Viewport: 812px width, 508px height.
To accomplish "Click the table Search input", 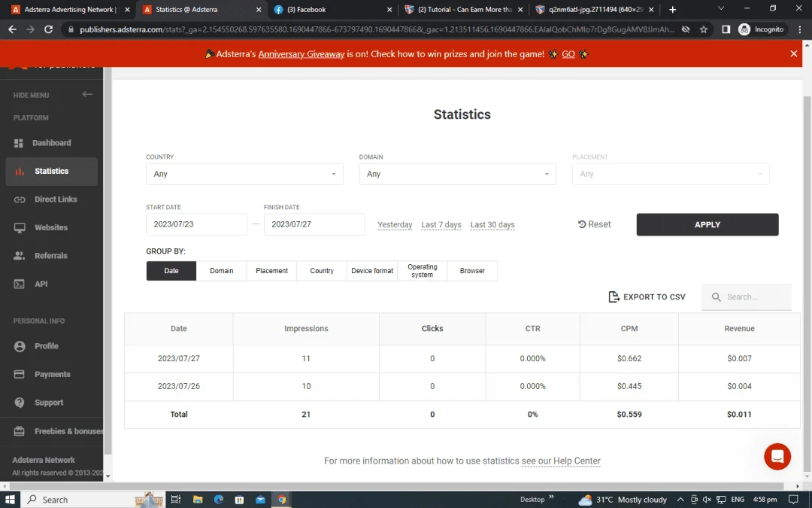I will (x=747, y=297).
